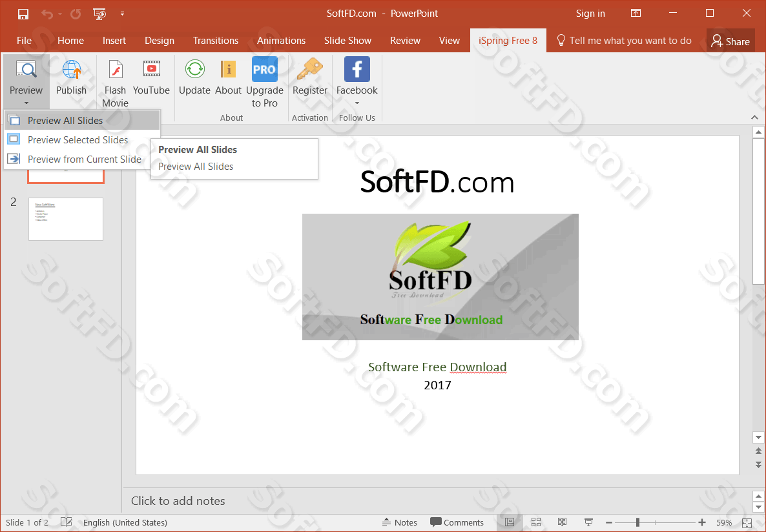Viewport: 766px width, 532px height.
Task: Open the Slide Show tab
Action: tap(348, 41)
